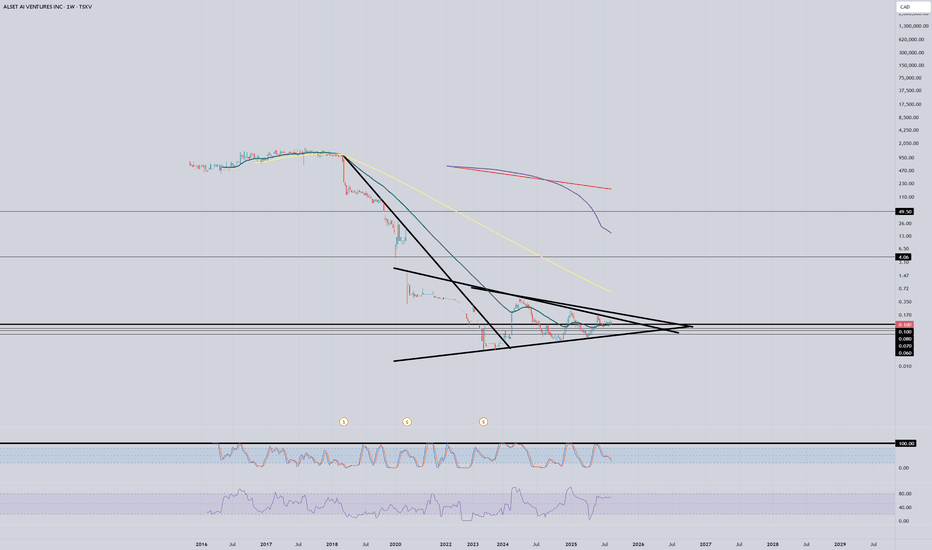Select the split marker icon near 2023

tap(483, 422)
